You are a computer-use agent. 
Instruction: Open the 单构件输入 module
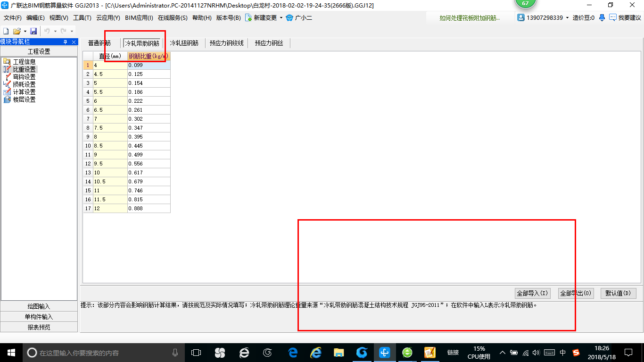tap(39, 317)
